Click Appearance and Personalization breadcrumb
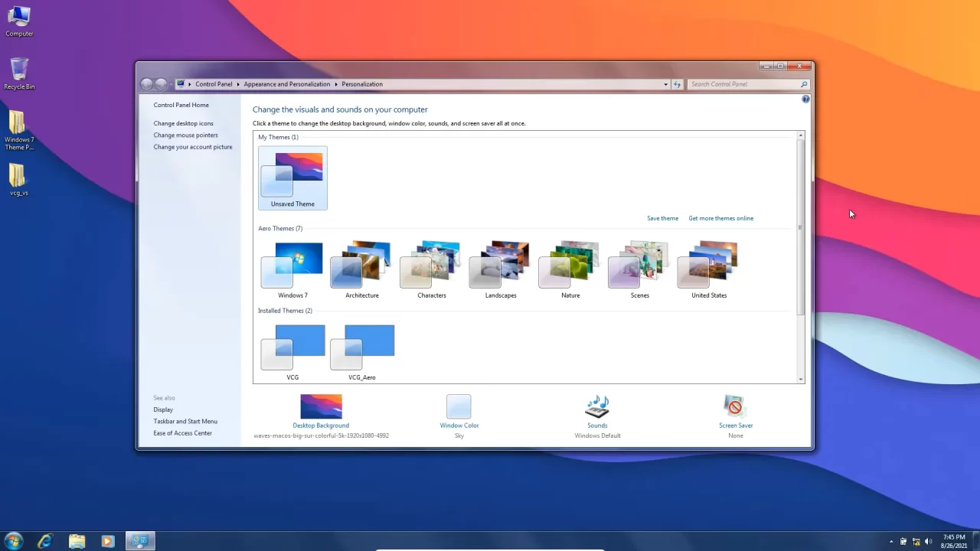Image resolution: width=980 pixels, height=551 pixels. point(287,84)
